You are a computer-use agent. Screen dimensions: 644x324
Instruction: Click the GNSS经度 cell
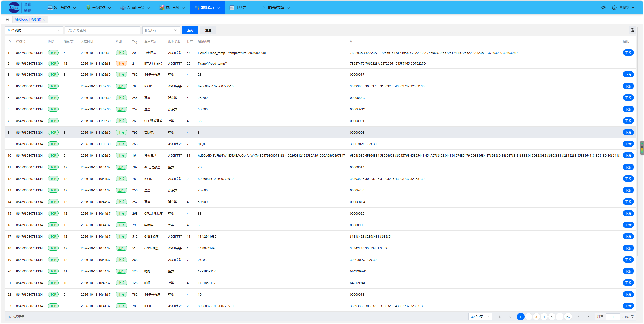pos(151,236)
